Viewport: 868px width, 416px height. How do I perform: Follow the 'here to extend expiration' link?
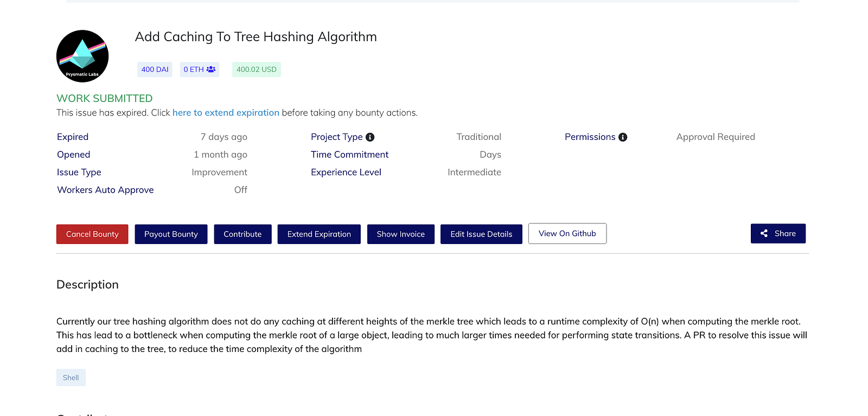click(226, 113)
